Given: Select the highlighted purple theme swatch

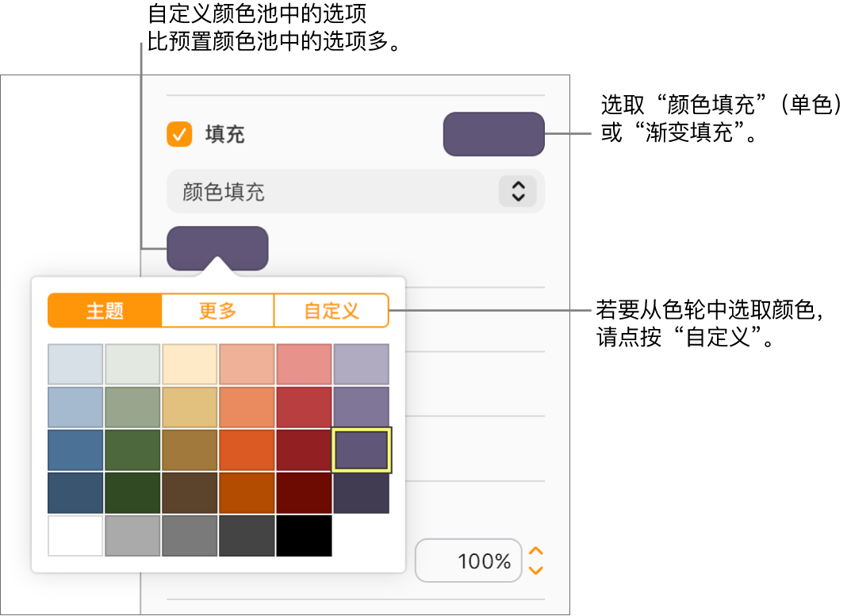Looking at the screenshot, I should [x=361, y=450].
